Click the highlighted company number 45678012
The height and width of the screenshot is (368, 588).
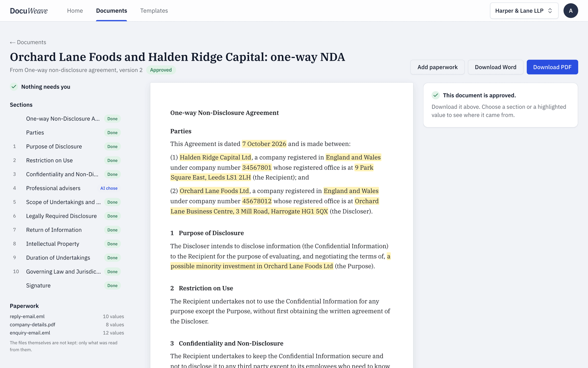(x=257, y=201)
